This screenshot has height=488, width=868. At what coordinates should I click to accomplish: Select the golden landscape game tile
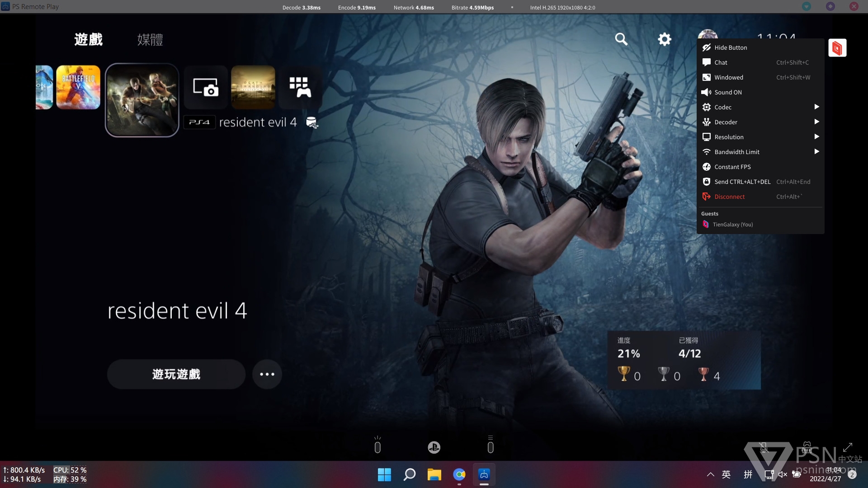pos(253,87)
